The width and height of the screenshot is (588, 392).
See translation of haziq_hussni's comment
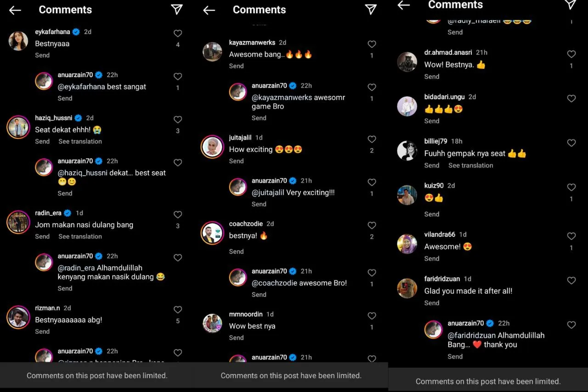[80, 141]
